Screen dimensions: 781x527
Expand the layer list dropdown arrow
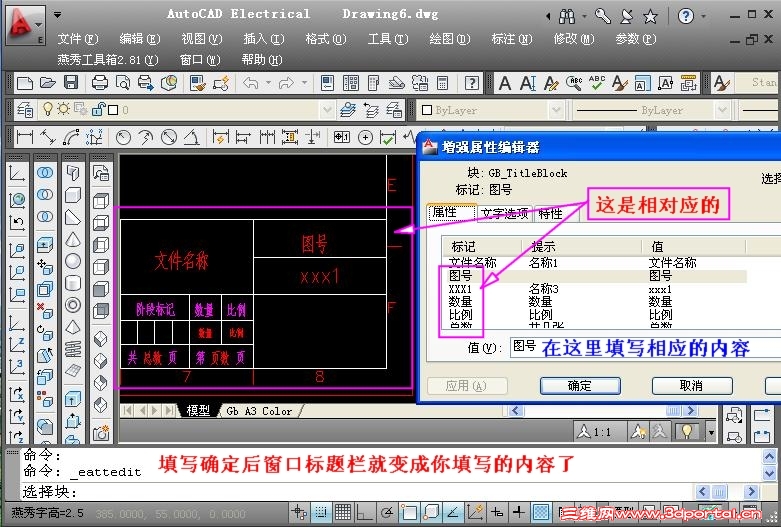click(x=327, y=110)
